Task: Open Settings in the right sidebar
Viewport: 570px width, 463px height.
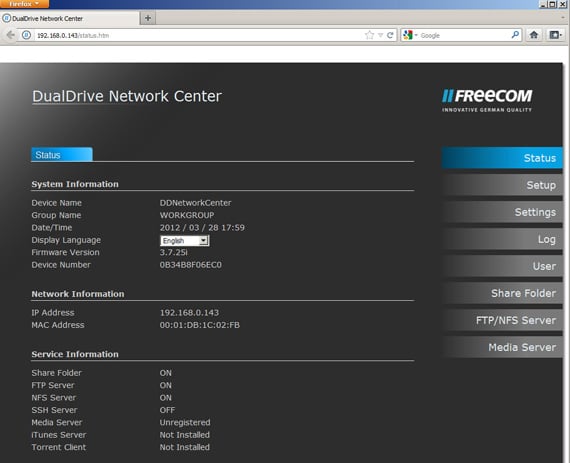Action: tap(502, 212)
